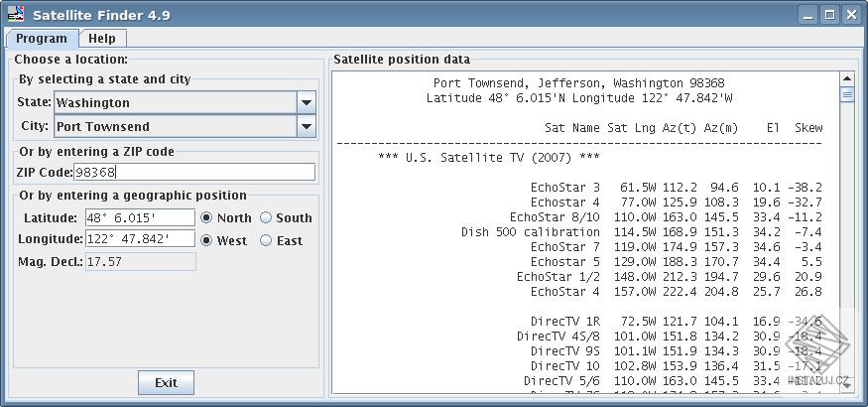Click the satellite data scrollbar thumb

click(847, 94)
